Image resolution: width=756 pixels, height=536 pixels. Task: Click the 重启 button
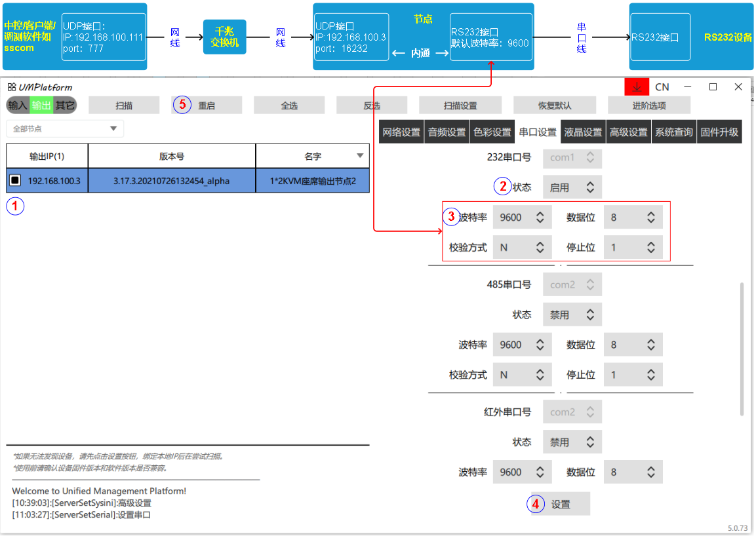pos(207,105)
